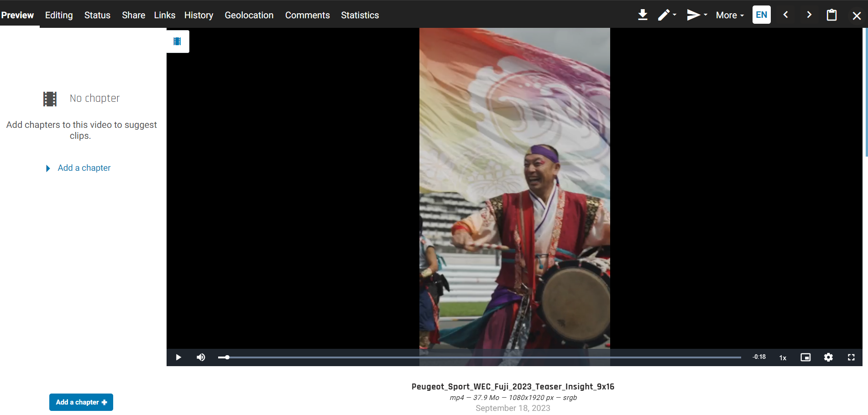The width and height of the screenshot is (868, 415).
Task: Switch to the Statistics tab
Action: tap(360, 15)
